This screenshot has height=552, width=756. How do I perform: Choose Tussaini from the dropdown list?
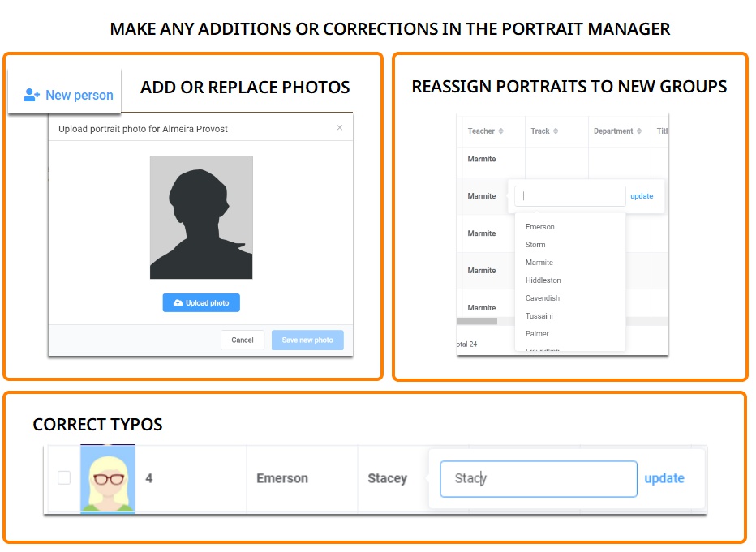click(539, 316)
